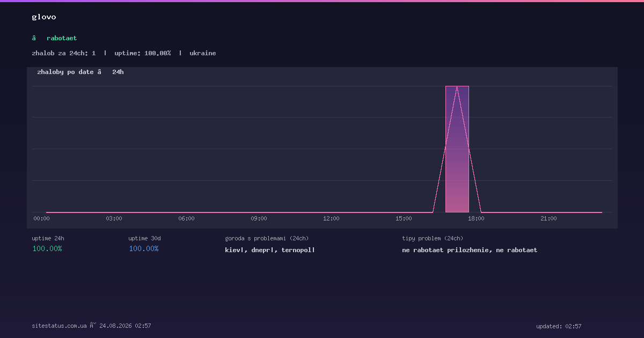
Task: Click the updated: 02:57 timestamp
Action: point(559,326)
